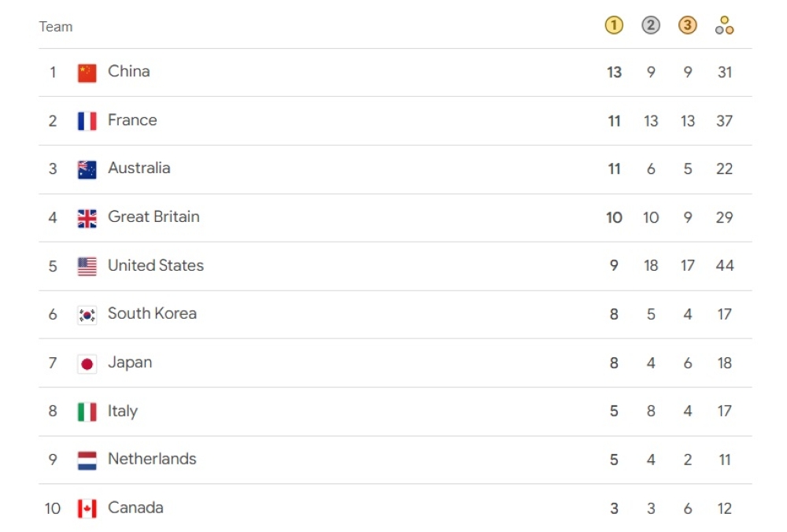The width and height of the screenshot is (787, 532).
Task: Click the France flag icon
Action: [x=87, y=121]
